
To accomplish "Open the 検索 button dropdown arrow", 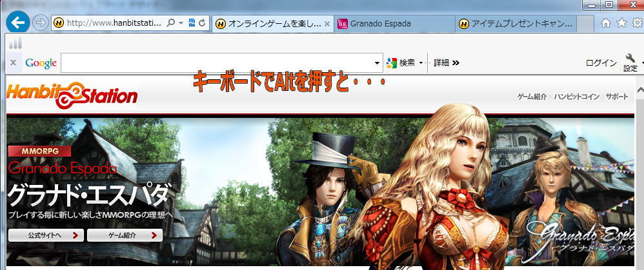I will (x=421, y=63).
